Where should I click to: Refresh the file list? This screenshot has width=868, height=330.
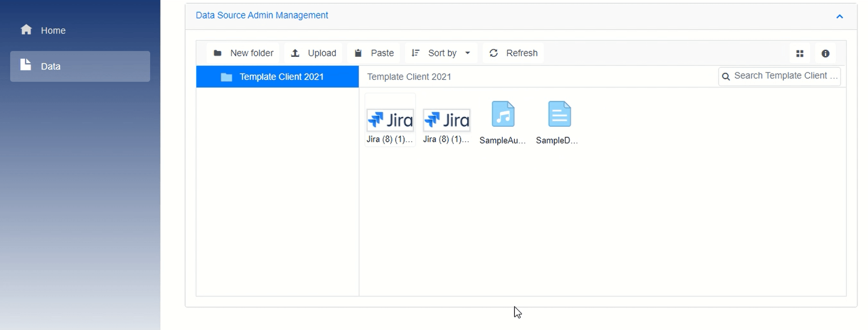[x=513, y=53]
